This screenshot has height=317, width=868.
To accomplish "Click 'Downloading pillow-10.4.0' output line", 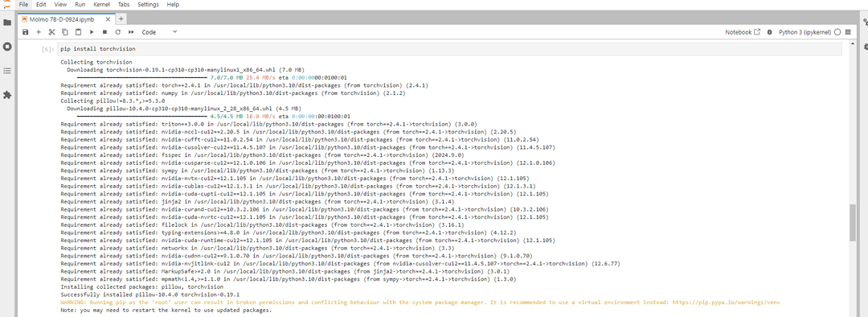I will [184, 109].
